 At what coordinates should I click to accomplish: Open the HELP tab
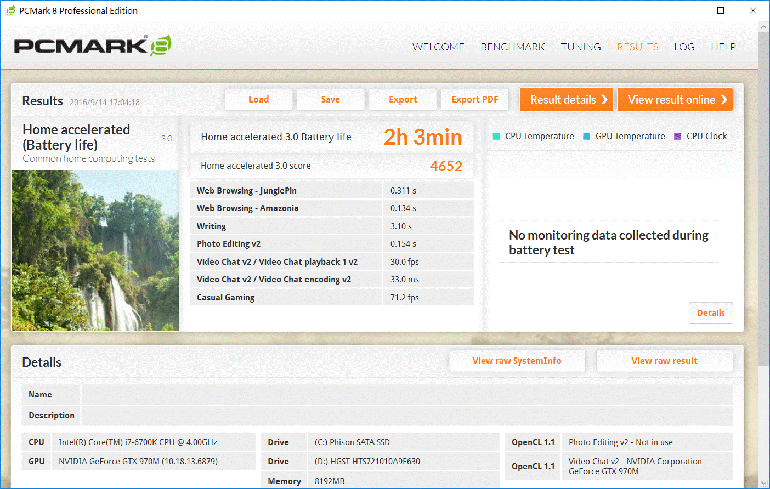coord(722,47)
